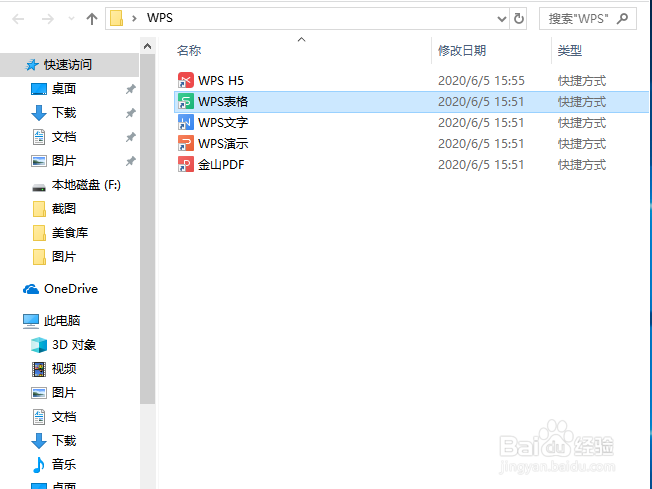Viewport: 652px width, 489px height.
Task: Refresh the WPS folder view
Action: [519, 18]
